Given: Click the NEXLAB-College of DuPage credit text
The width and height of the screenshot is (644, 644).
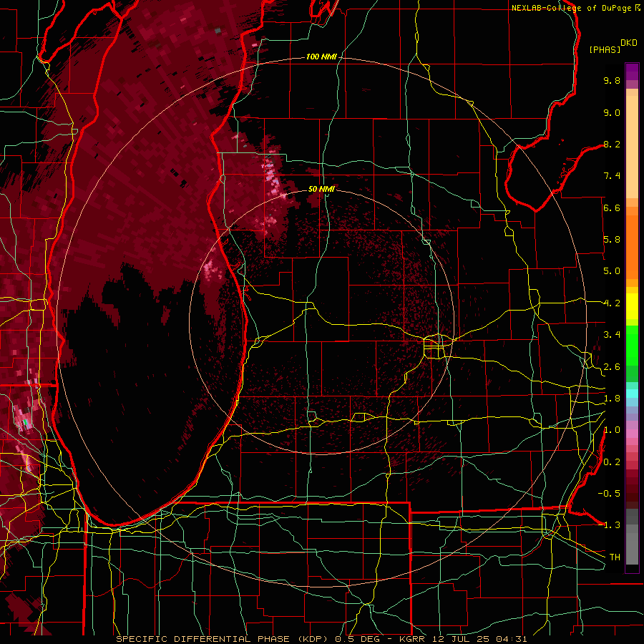Looking at the screenshot, I should 572,8.
